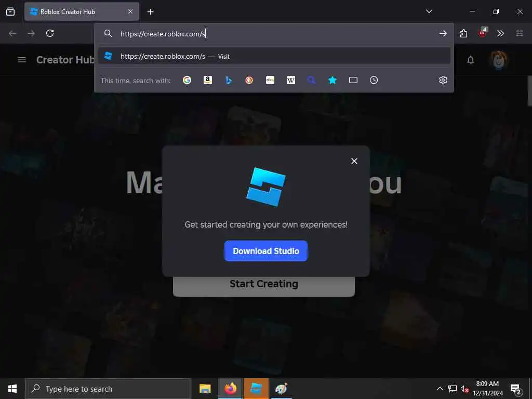Viewport: 532px width, 399px height.
Task: Search with Google icon in suggestions bar
Action: (x=187, y=80)
